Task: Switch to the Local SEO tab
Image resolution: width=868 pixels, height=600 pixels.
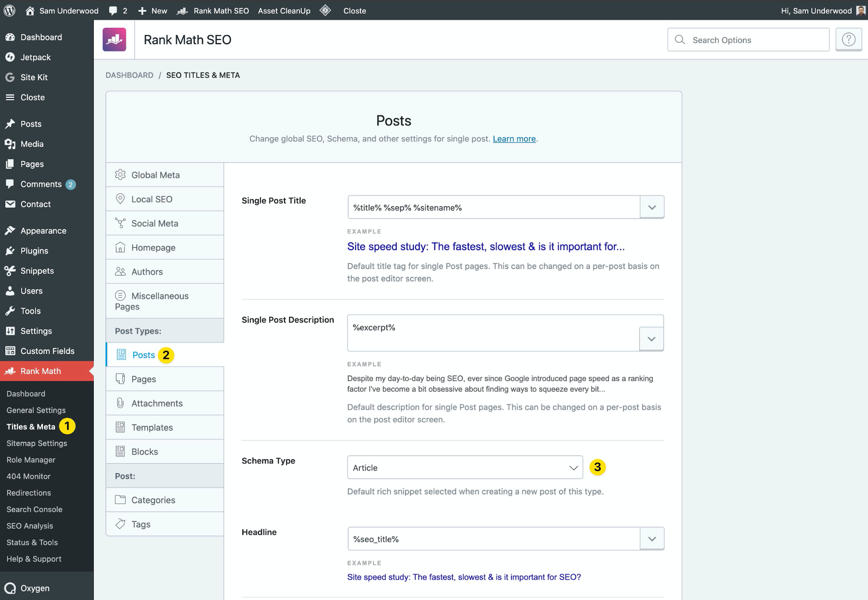Action: click(x=165, y=199)
